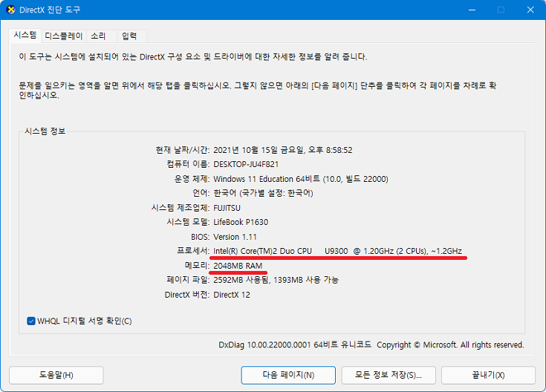The width and height of the screenshot is (546, 392).
Task: Minimize the DirectX 진단 도구 window
Action: [472, 10]
